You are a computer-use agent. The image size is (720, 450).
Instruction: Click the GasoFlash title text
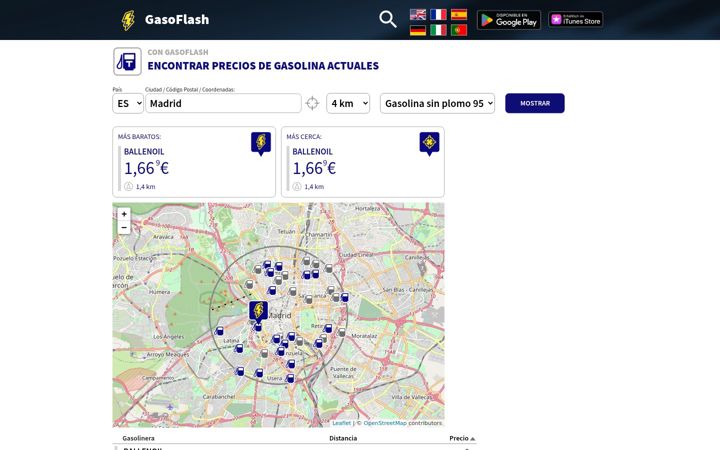click(x=177, y=20)
